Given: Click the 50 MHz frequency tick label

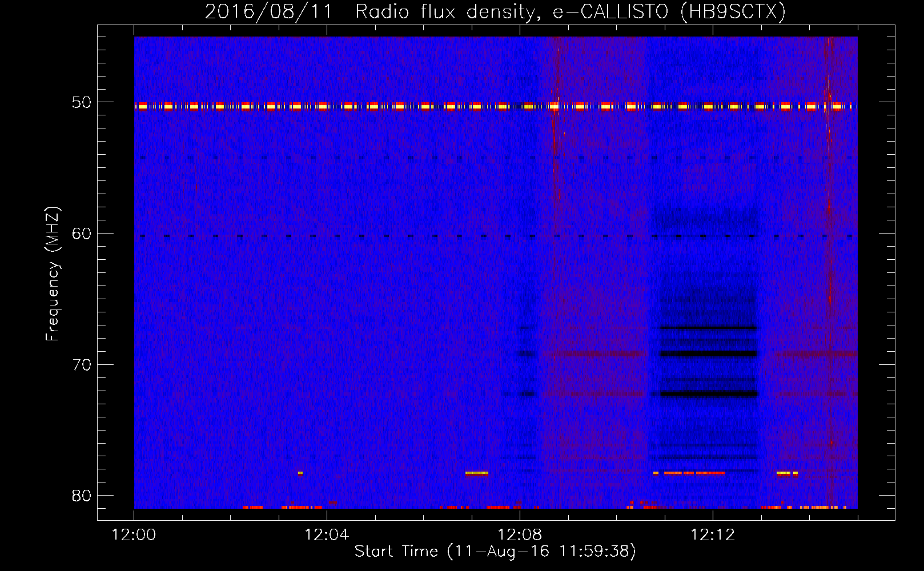Looking at the screenshot, I should pos(82,103).
